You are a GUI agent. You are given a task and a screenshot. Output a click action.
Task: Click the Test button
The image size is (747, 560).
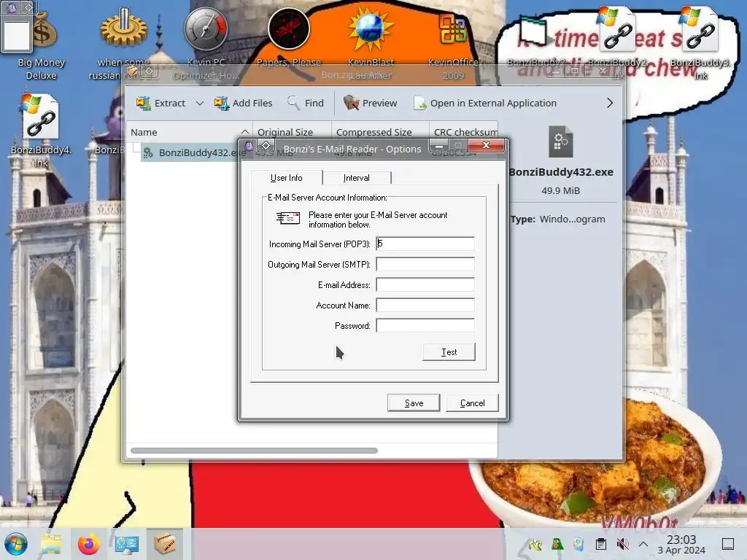(449, 352)
